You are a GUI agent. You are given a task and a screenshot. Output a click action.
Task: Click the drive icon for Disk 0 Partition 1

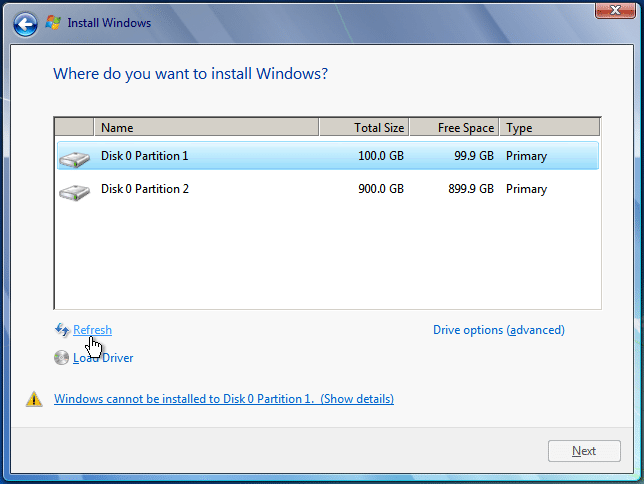pyautogui.click(x=74, y=159)
